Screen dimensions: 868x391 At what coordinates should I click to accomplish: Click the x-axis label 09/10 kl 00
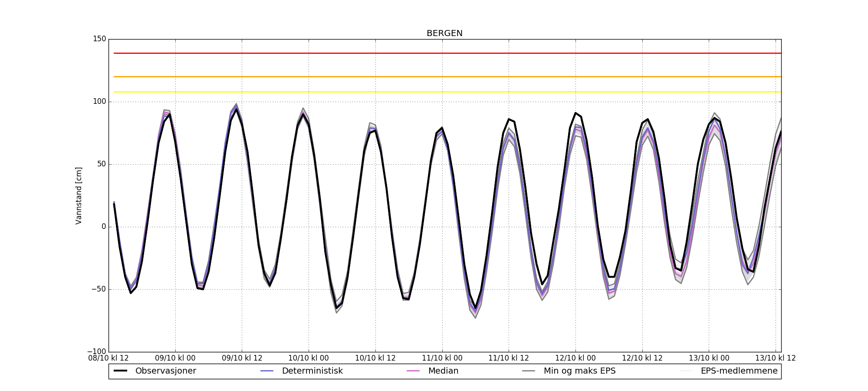175,358
